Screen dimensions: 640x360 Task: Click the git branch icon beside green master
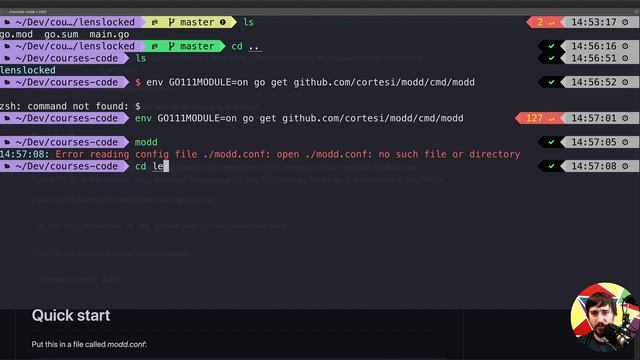point(171,46)
